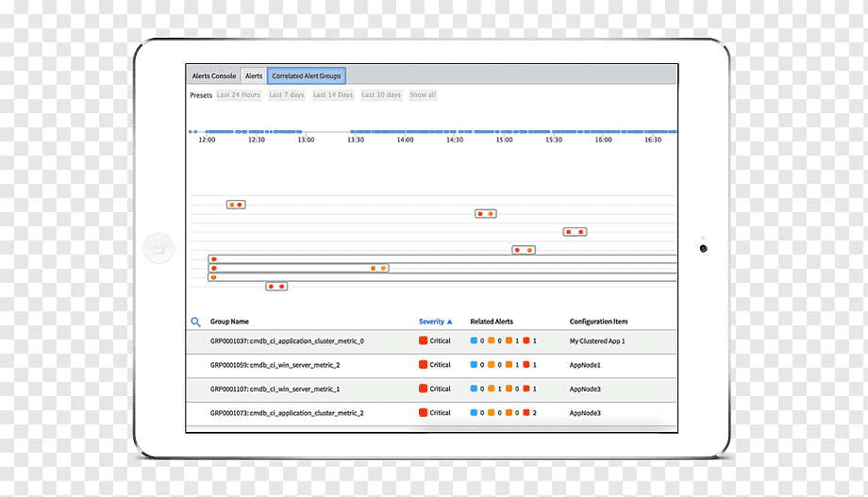This screenshot has height=497, width=868.
Task: Click the red Critical severity square for GRP0001037
Action: tap(423, 340)
